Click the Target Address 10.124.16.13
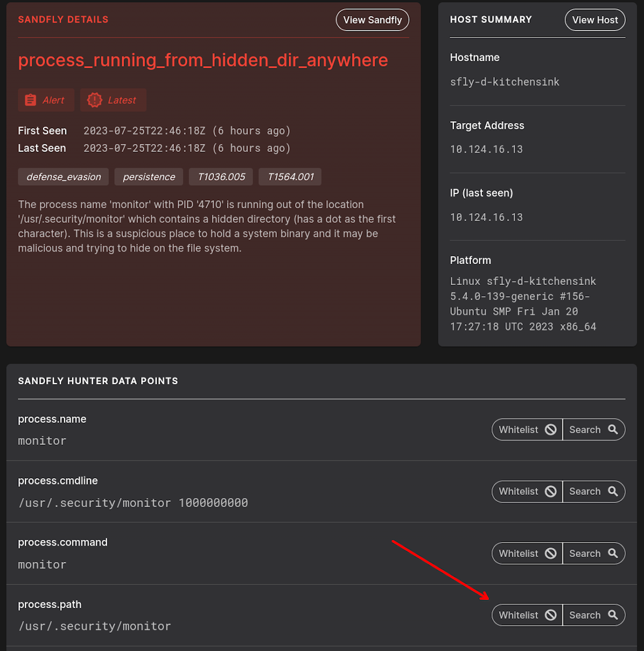644x651 pixels. 486,149
